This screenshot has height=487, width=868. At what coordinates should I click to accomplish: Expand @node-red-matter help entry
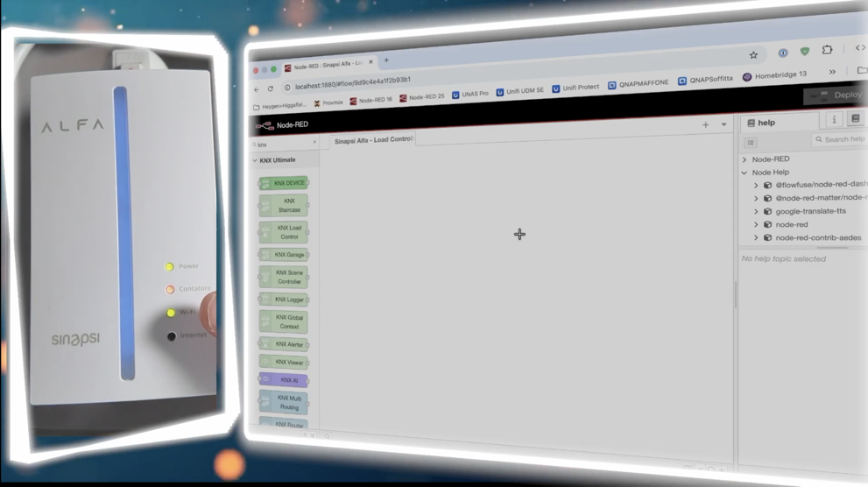point(756,198)
